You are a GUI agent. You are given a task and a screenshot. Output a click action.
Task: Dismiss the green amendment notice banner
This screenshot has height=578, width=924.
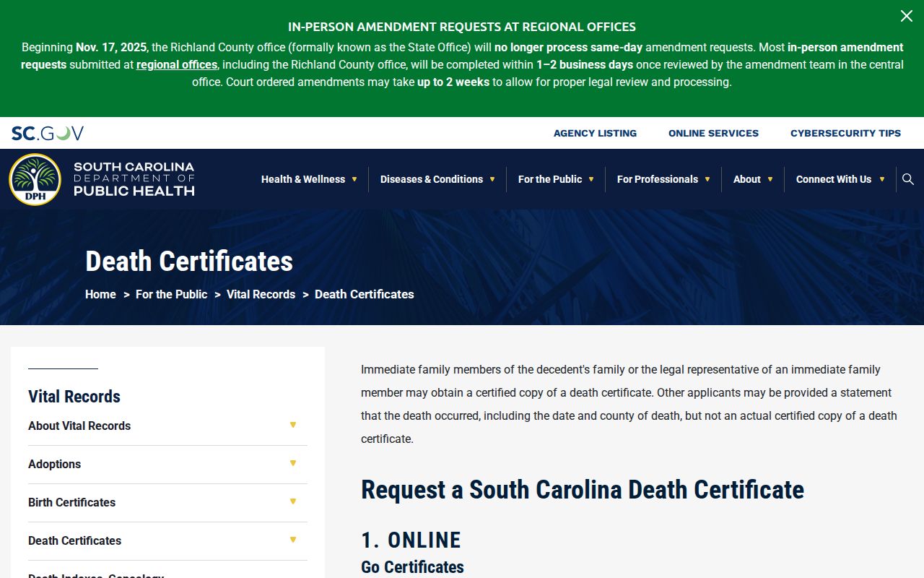pyautogui.click(x=906, y=16)
